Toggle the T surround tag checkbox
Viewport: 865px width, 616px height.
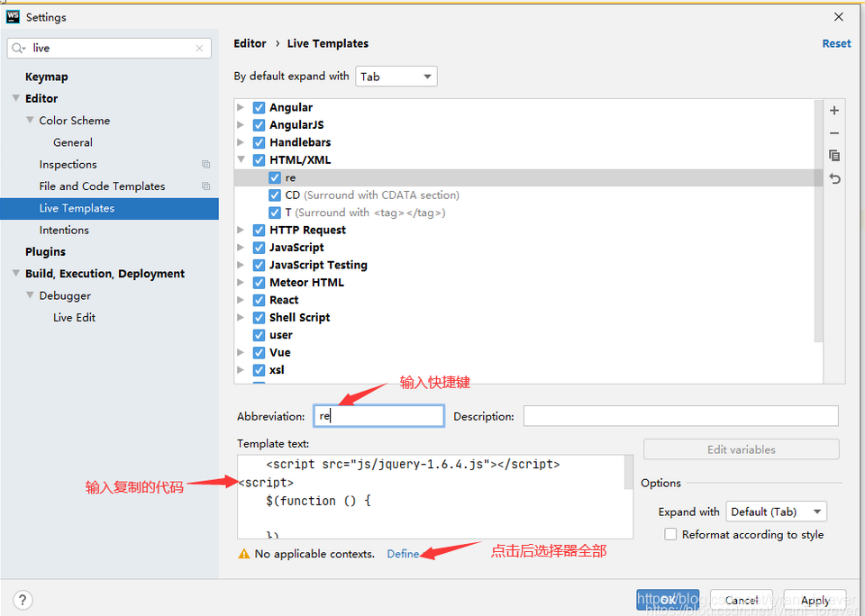point(275,213)
